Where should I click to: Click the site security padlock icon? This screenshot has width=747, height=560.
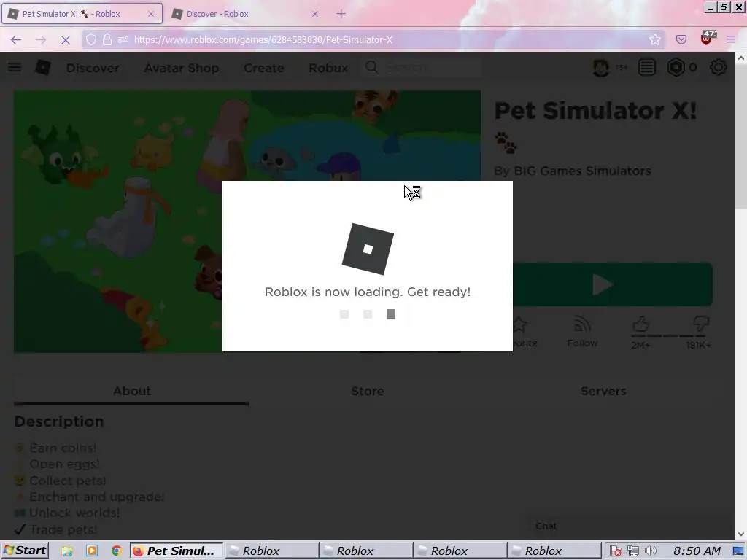click(107, 39)
